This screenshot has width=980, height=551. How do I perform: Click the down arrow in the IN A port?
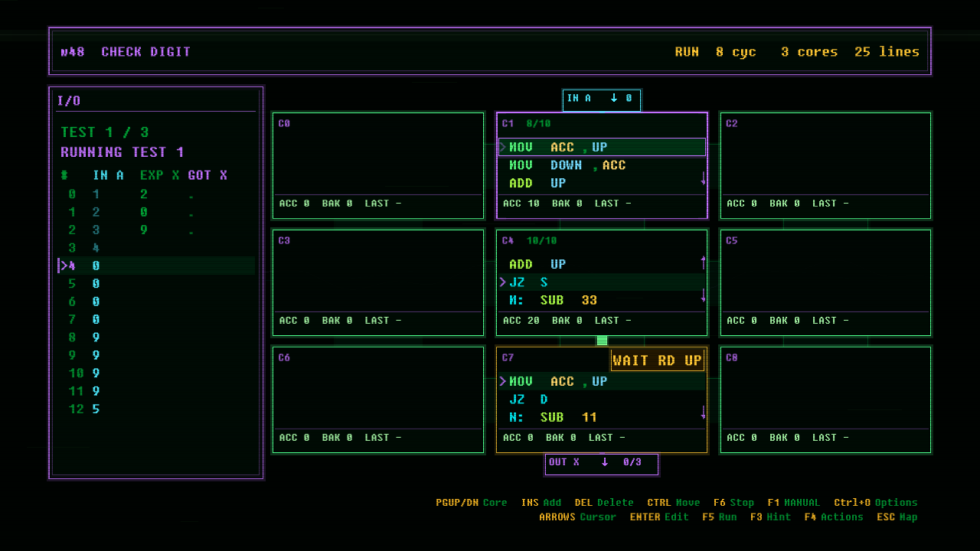pos(613,98)
